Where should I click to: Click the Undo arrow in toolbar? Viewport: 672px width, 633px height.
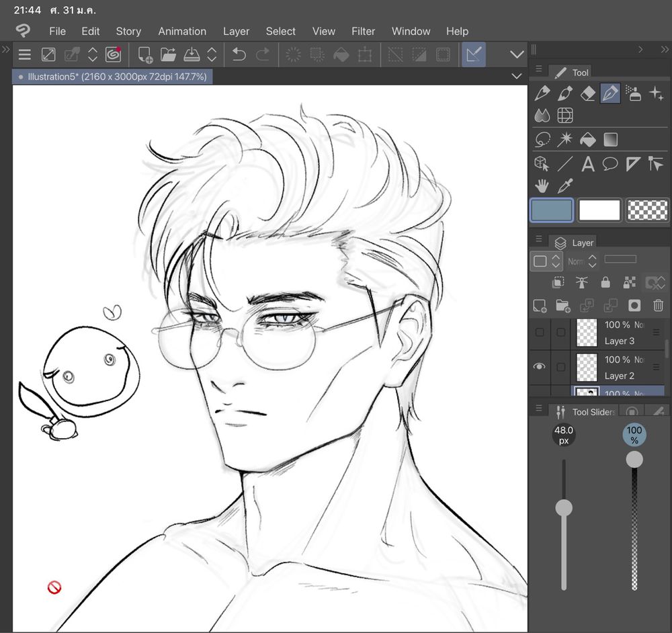coord(239,54)
